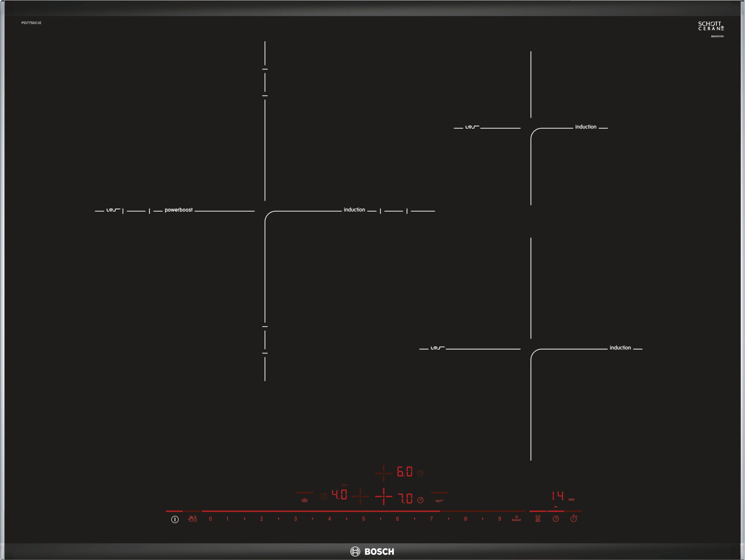745x560 pixels.
Task: Tap the 14 min timer display
Action: click(x=558, y=496)
